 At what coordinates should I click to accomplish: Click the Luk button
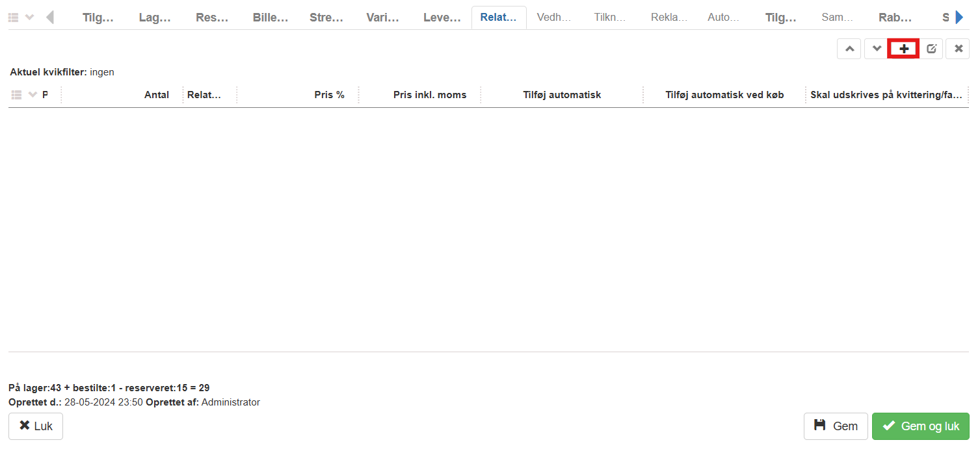tap(36, 426)
